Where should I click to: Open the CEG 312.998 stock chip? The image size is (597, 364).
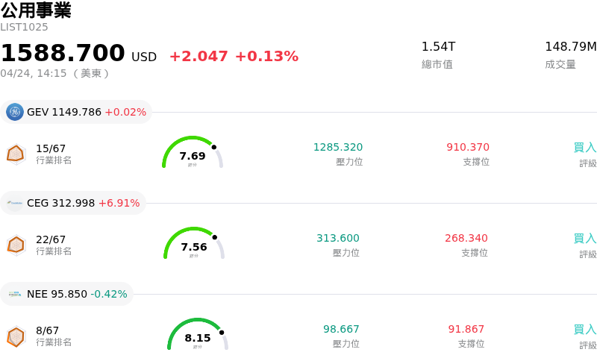pyautogui.click(x=73, y=203)
